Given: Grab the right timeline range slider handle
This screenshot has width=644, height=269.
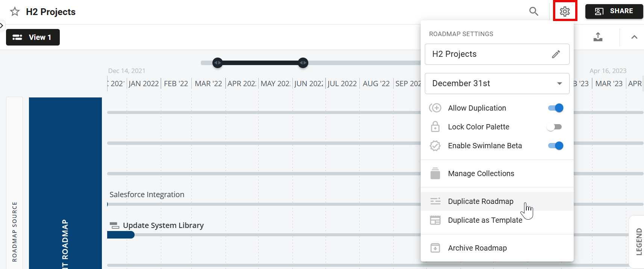Looking at the screenshot, I should 303,63.
